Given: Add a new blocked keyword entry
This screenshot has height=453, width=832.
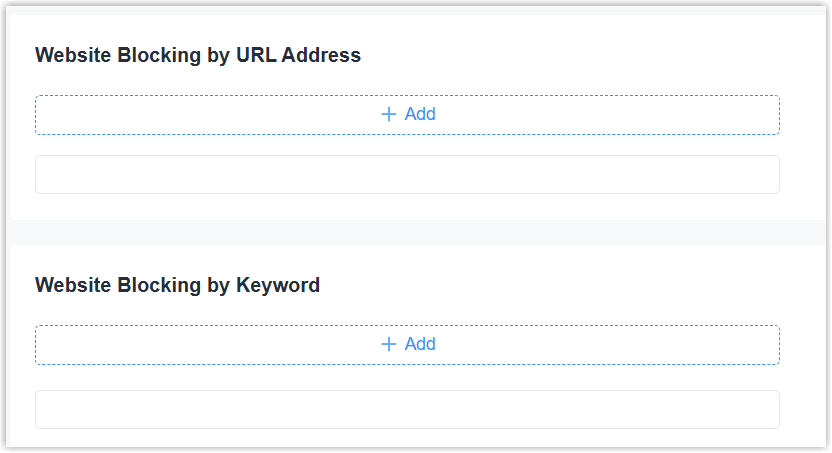Looking at the screenshot, I should [x=408, y=344].
